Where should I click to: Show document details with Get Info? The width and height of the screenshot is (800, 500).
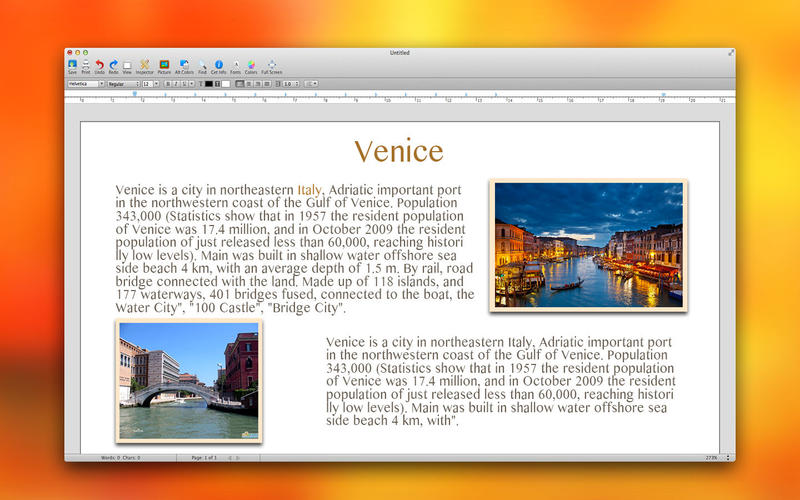(219, 65)
